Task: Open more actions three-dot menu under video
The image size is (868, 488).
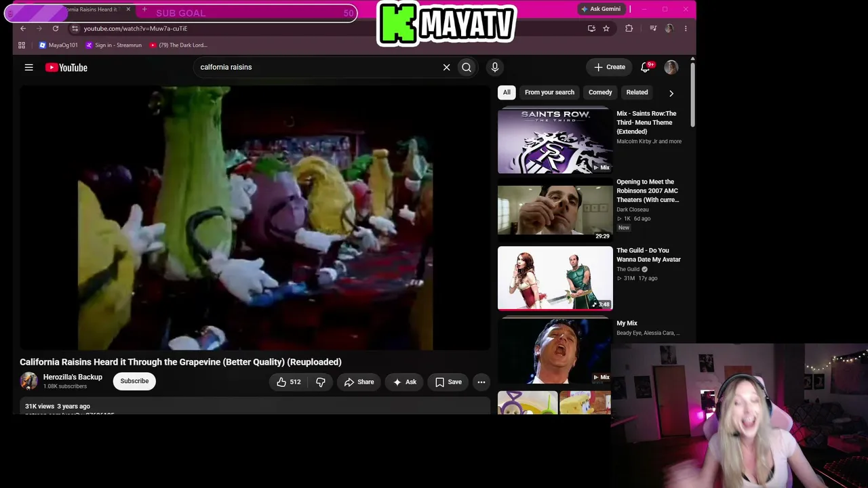Action: click(481, 382)
